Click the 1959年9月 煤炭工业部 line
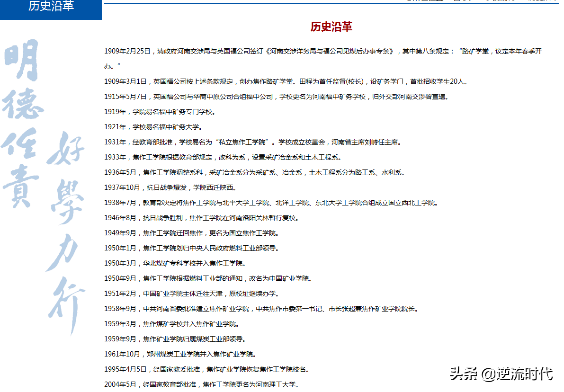Screen dimensions: 564x392 pos(176,339)
